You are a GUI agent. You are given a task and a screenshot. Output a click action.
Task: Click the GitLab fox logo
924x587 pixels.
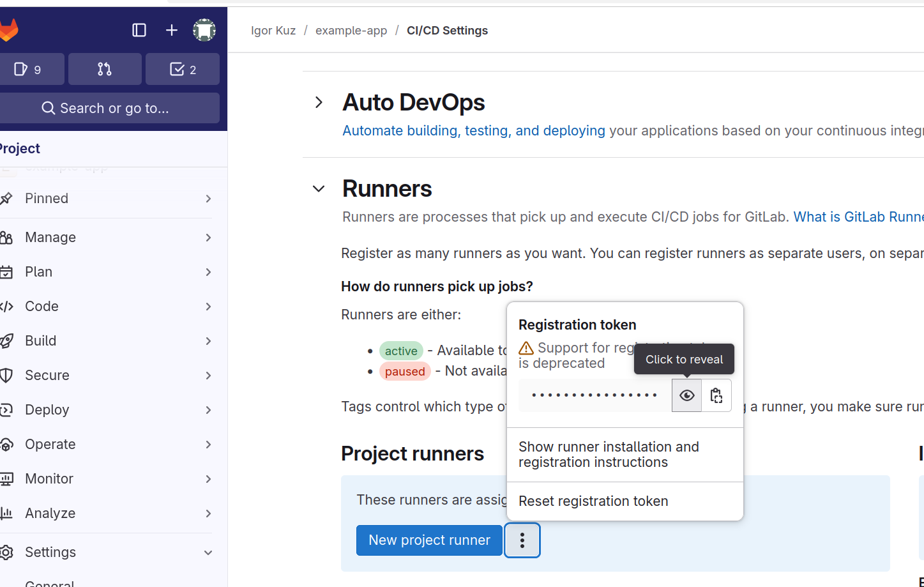click(8, 30)
